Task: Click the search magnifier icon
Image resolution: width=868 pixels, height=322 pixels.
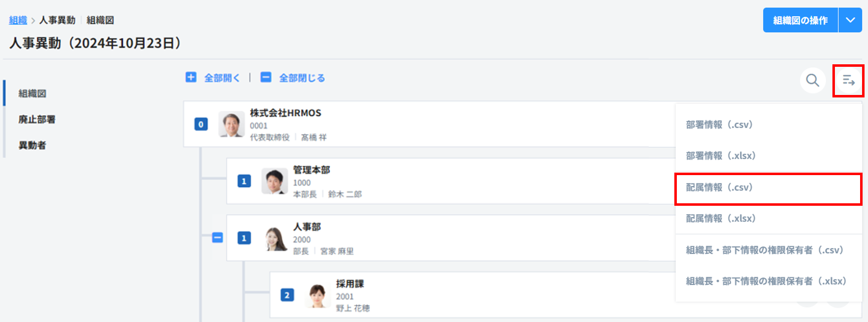Action: (x=813, y=80)
